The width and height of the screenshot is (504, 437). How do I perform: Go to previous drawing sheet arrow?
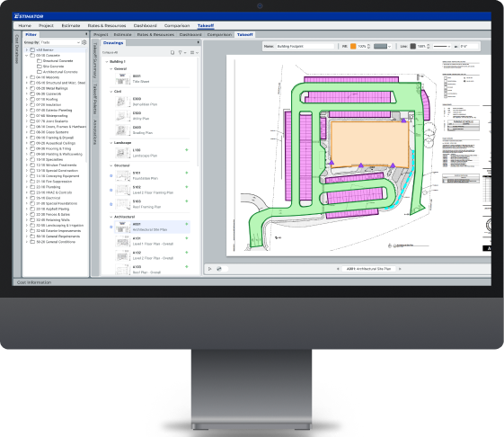[338, 269]
